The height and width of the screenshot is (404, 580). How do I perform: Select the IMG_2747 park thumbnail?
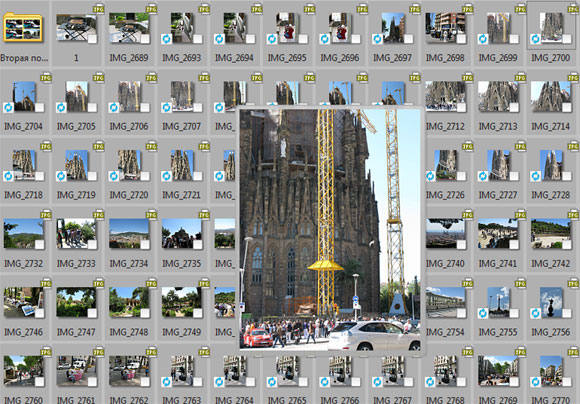pos(76,302)
